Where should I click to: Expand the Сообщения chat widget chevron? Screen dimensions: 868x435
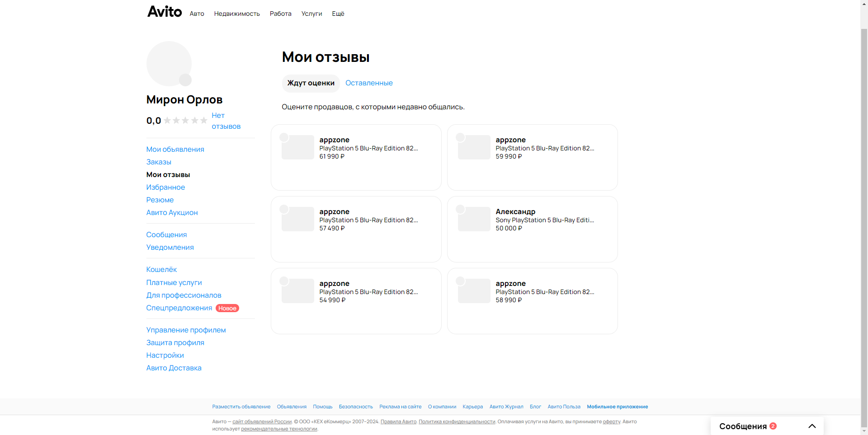(x=812, y=426)
